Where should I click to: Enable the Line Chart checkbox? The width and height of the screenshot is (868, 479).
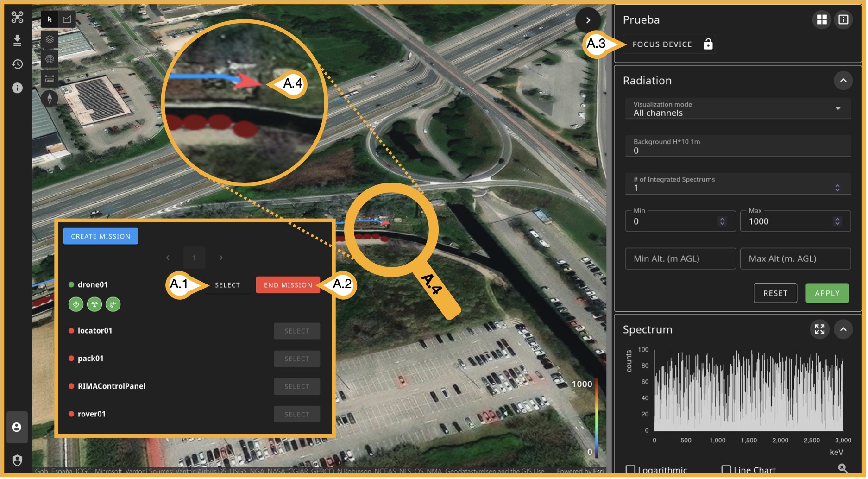(x=726, y=470)
